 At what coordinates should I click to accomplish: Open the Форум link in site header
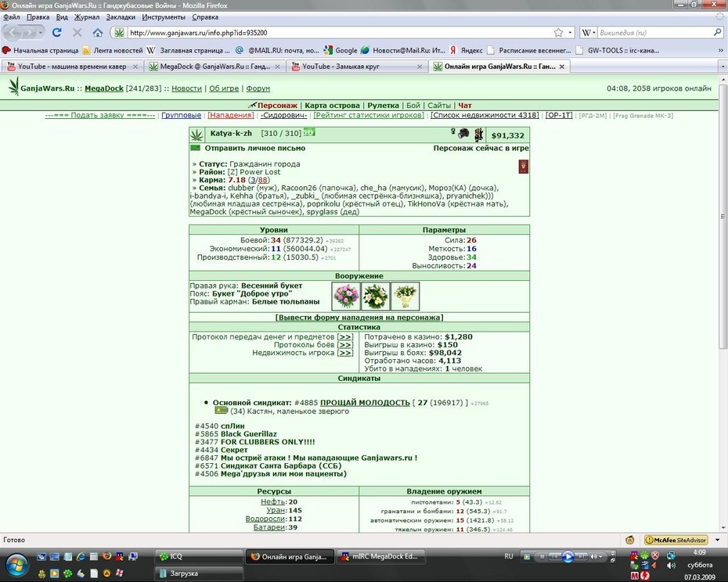coord(258,88)
